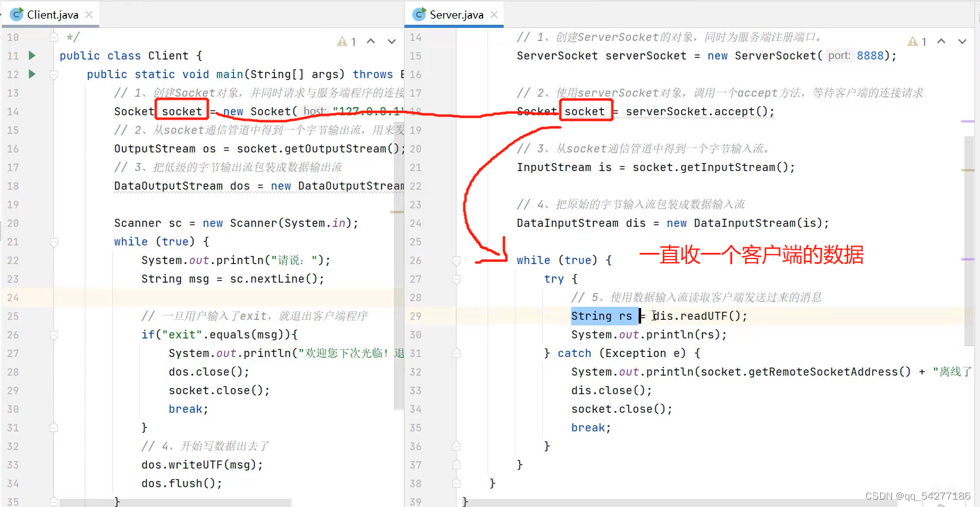
Task: Click the 'dos.flush();' line
Action: coord(182,483)
